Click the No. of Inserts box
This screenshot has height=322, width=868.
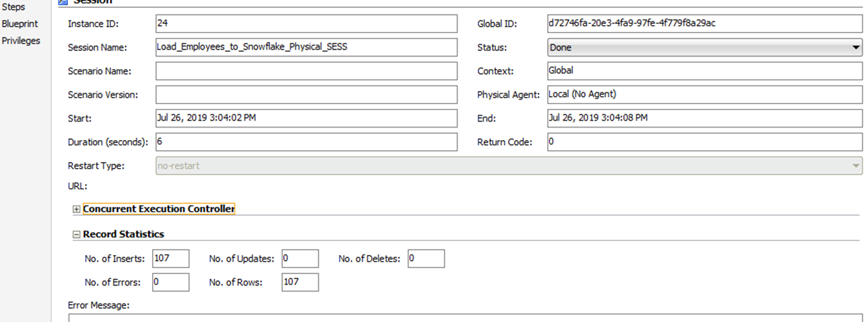[171, 258]
